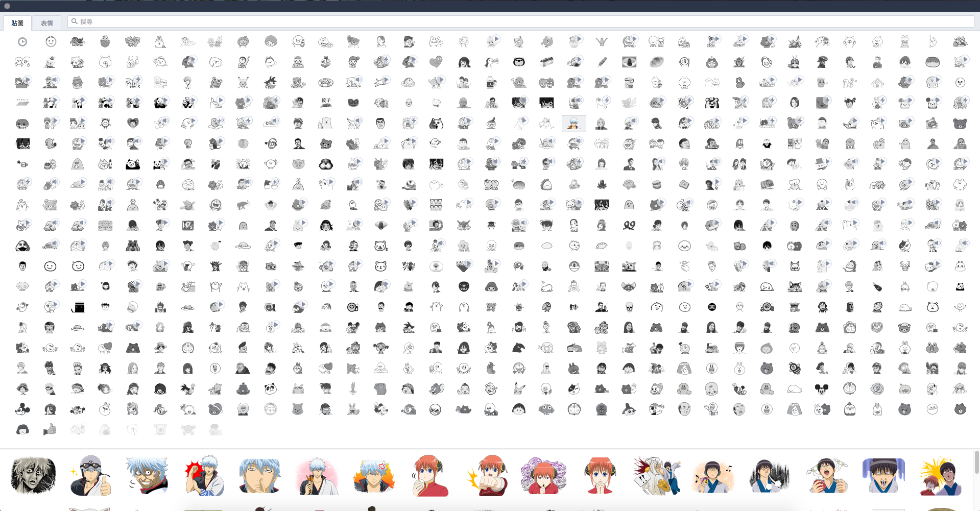The height and width of the screenshot is (511, 980).
Task: Open the Jerry mouse sticker pack
Action: point(436,389)
